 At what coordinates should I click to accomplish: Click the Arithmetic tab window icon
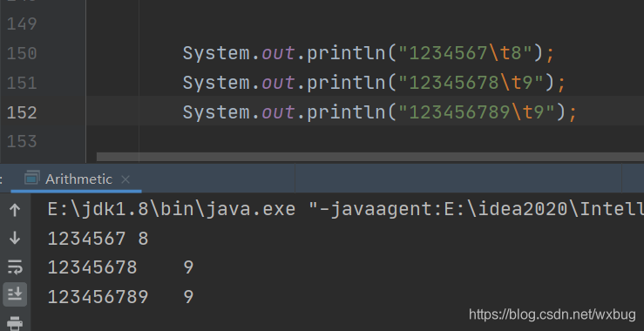point(32,179)
